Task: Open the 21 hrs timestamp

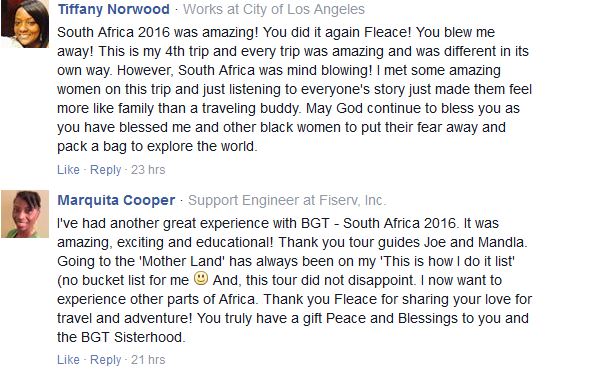Action: tap(148, 360)
